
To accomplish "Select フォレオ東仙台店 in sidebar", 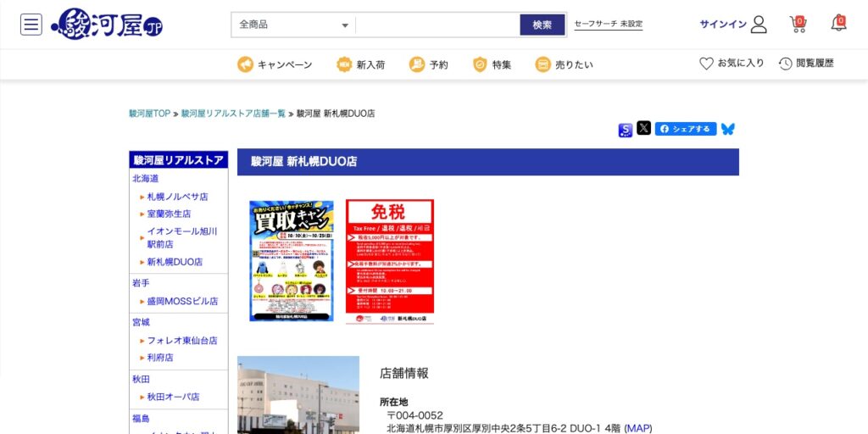I will pos(181,341).
